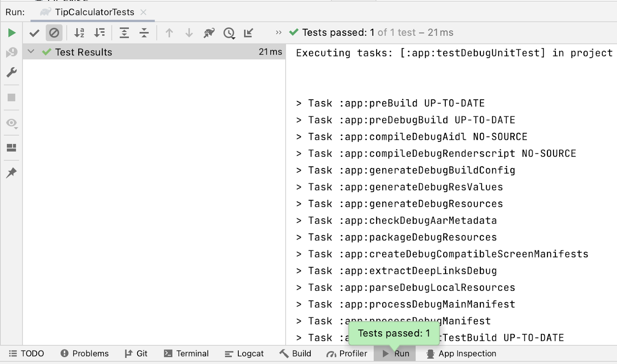Sort tests by duration
Viewport: 617px width, 364px height.
99,33
